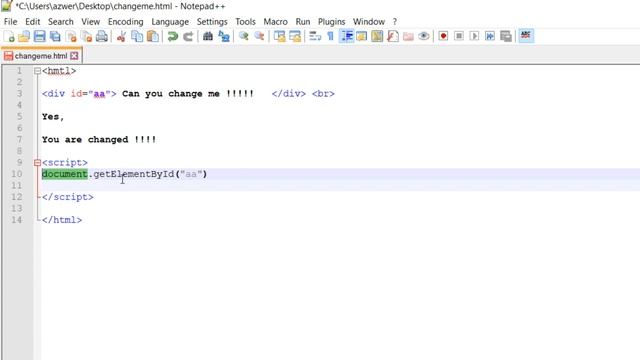The height and width of the screenshot is (360, 640).
Task: Stop macro recording with the square icon
Action: [x=459, y=36]
